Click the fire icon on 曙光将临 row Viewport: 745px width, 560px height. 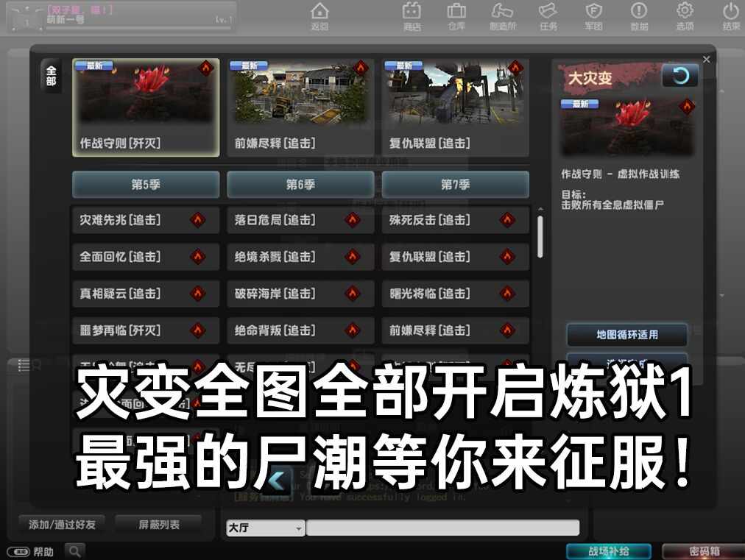click(507, 294)
